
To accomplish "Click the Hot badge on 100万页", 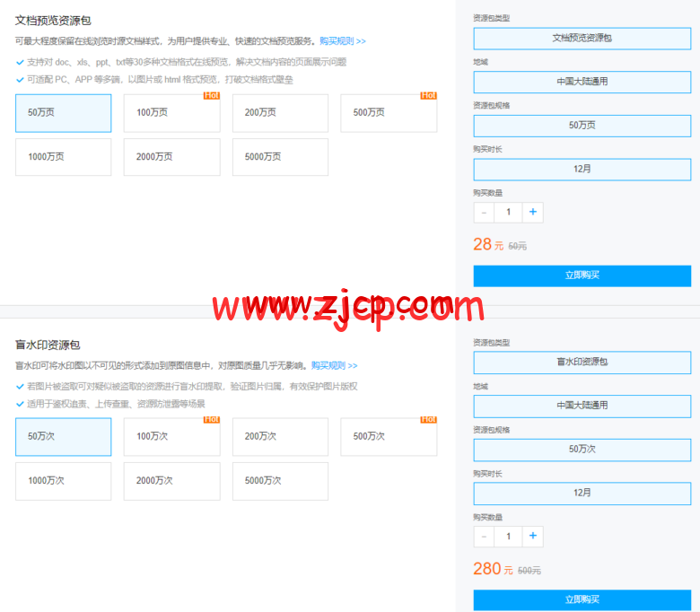I will [x=212, y=95].
